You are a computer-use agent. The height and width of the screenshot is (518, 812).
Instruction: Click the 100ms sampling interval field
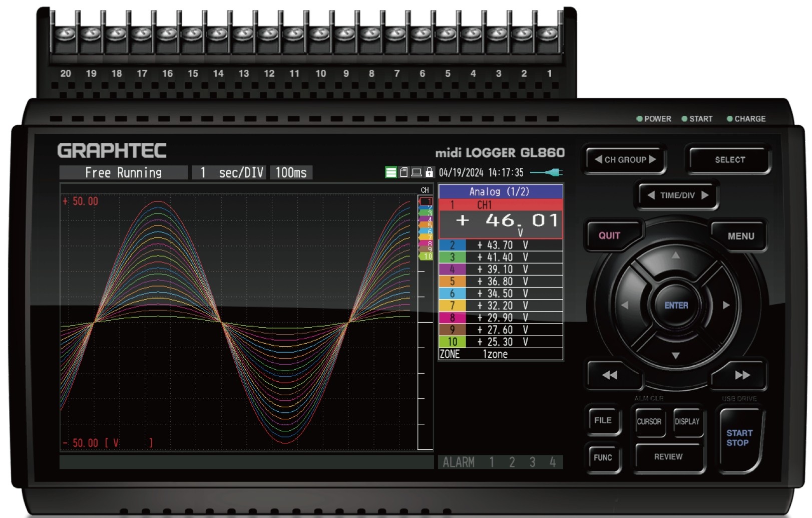click(291, 173)
